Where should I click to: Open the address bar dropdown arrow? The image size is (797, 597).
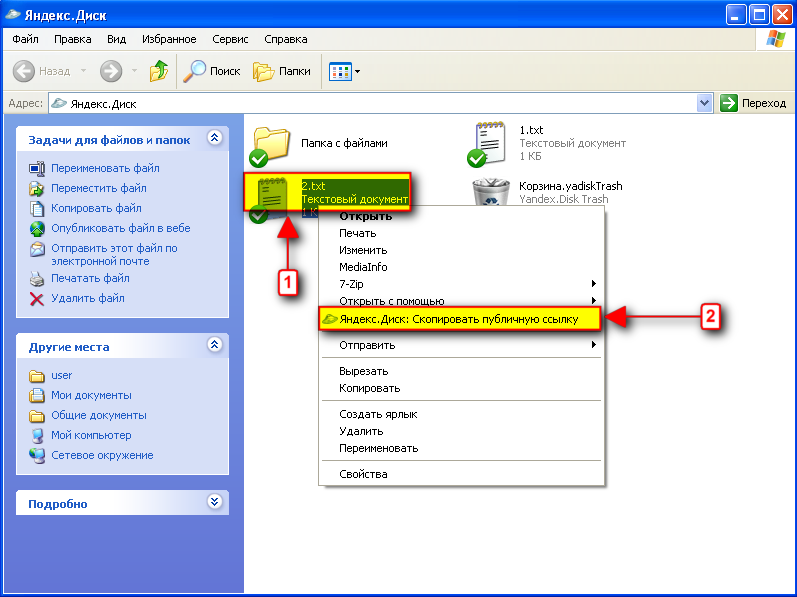click(704, 104)
